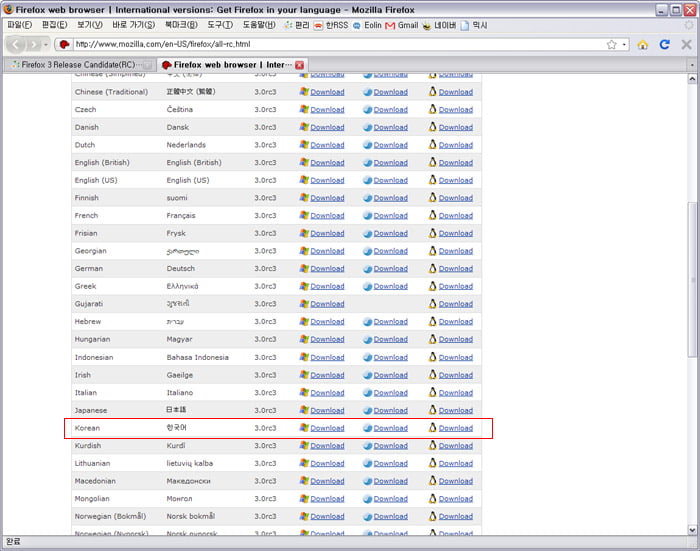Click the Linux penguin icon in the Japanese row
Viewport: 700px width, 551px height.
click(432, 409)
